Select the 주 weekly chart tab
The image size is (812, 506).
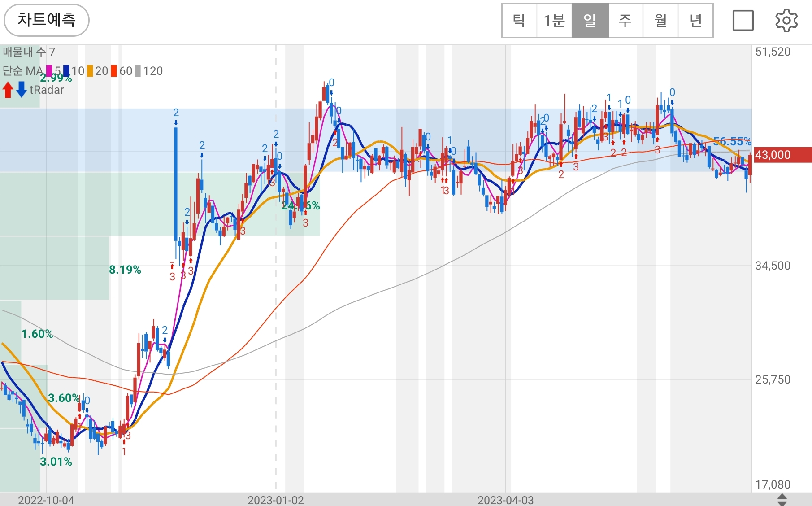pos(625,21)
